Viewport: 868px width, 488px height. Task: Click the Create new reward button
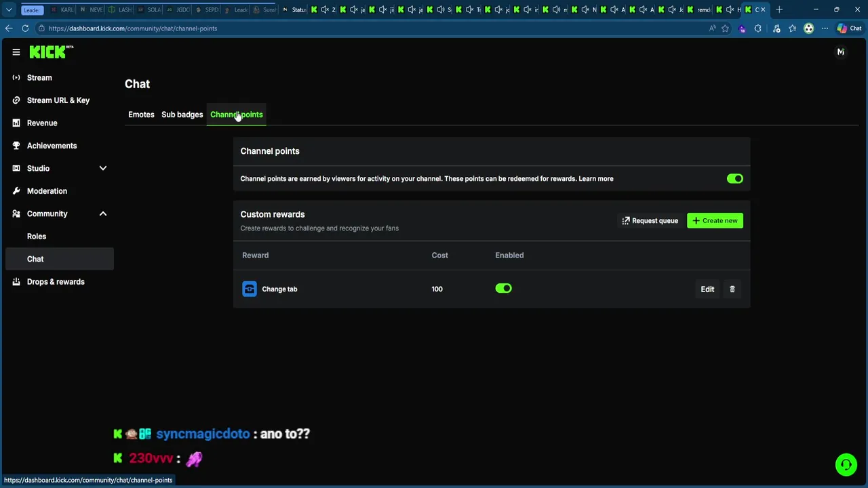click(x=715, y=221)
